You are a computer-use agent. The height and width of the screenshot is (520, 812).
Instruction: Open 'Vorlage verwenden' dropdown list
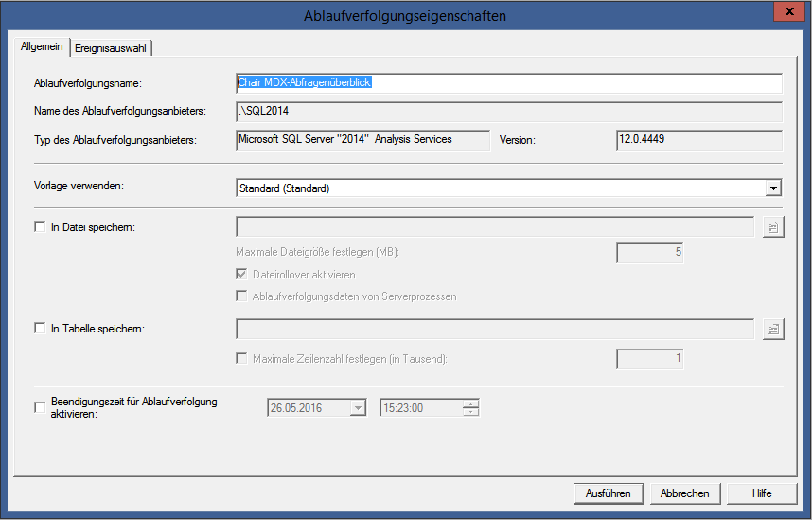point(774,188)
